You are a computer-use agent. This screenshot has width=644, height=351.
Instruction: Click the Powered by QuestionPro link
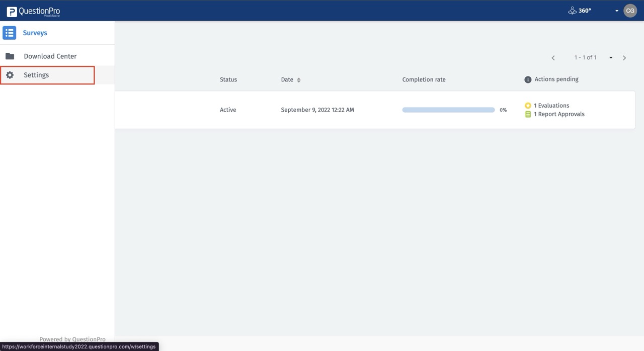click(x=72, y=339)
